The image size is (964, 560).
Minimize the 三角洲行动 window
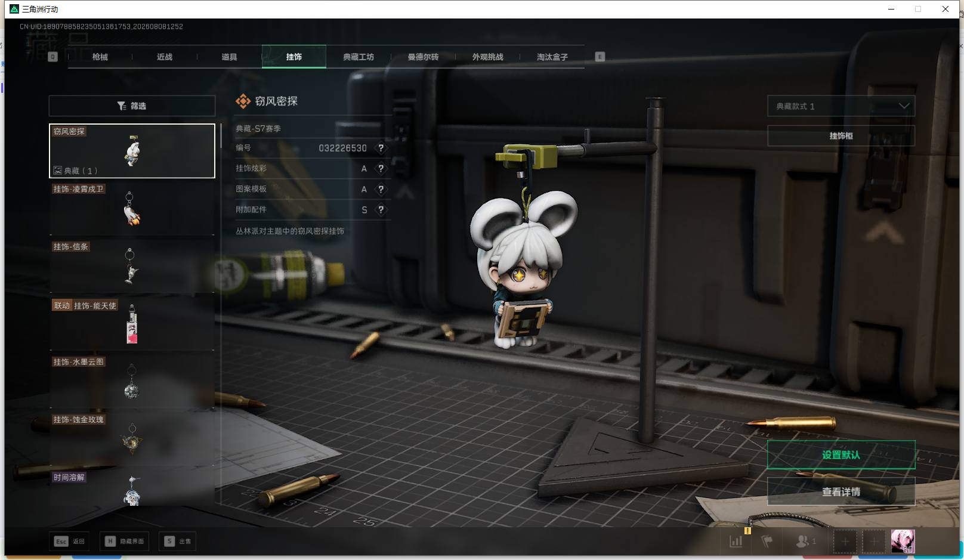(x=891, y=9)
